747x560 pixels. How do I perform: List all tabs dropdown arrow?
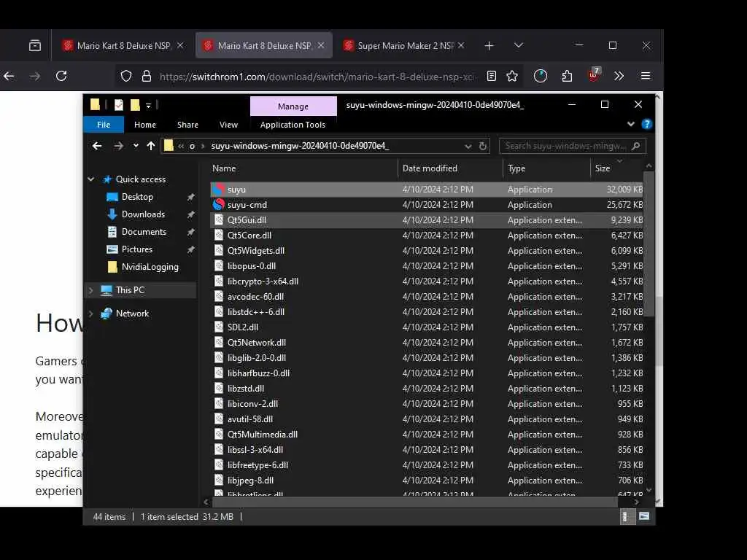[519, 45]
